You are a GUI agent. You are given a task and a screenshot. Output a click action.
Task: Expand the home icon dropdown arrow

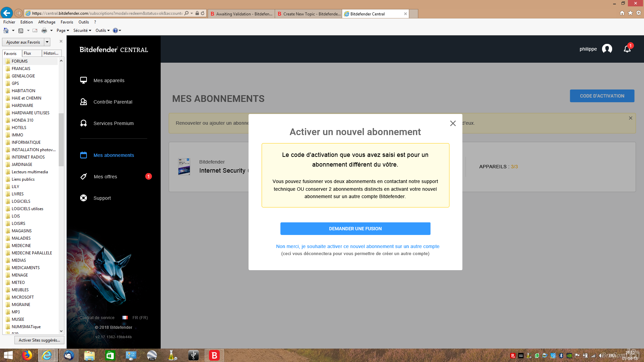click(x=13, y=31)
